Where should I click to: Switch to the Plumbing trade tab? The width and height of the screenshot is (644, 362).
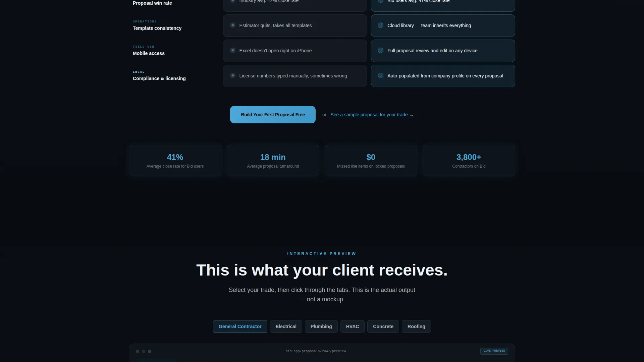(x=321, y=326)
